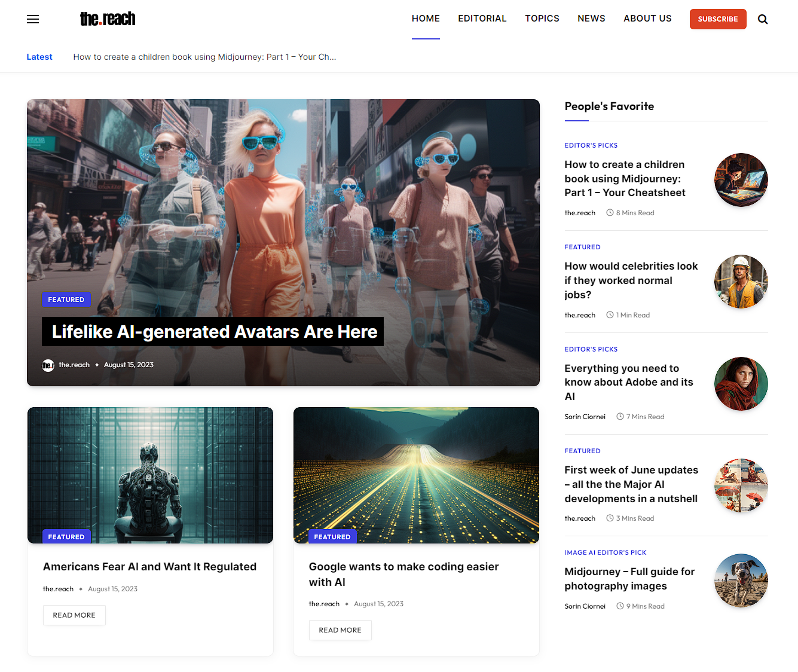Open the Topics navigation item
Image resolution: width=798 pixels, height=672 pixels.
point(542,19)
